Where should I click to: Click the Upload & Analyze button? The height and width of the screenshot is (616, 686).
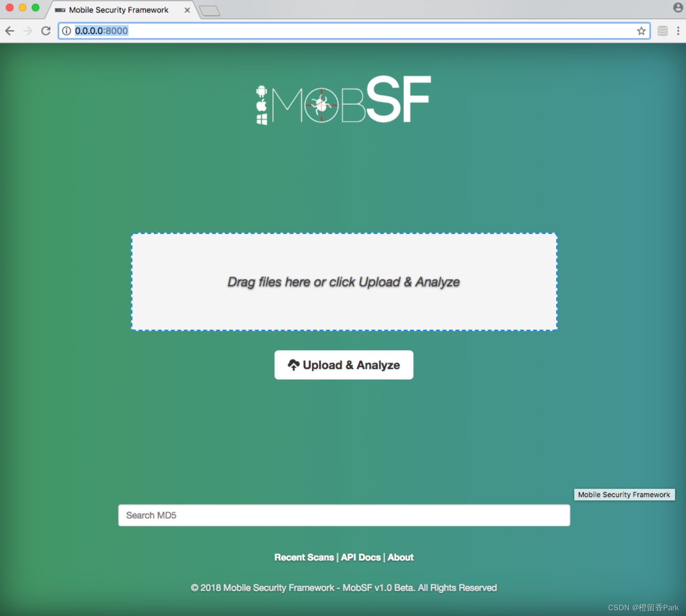[344, 365]
